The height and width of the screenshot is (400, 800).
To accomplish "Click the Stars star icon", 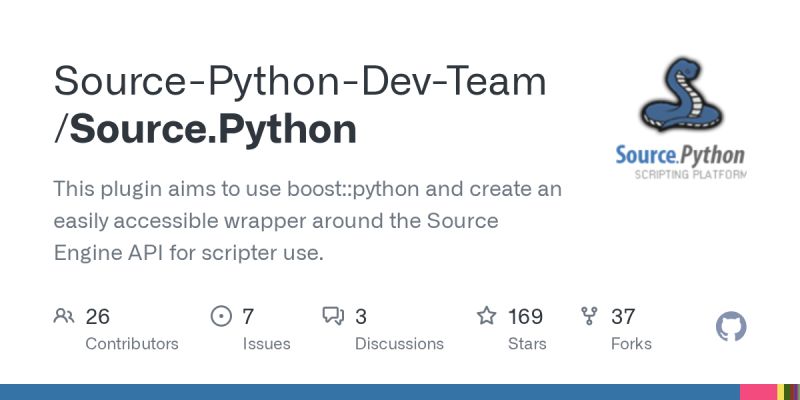I will (x=486, y=316).
